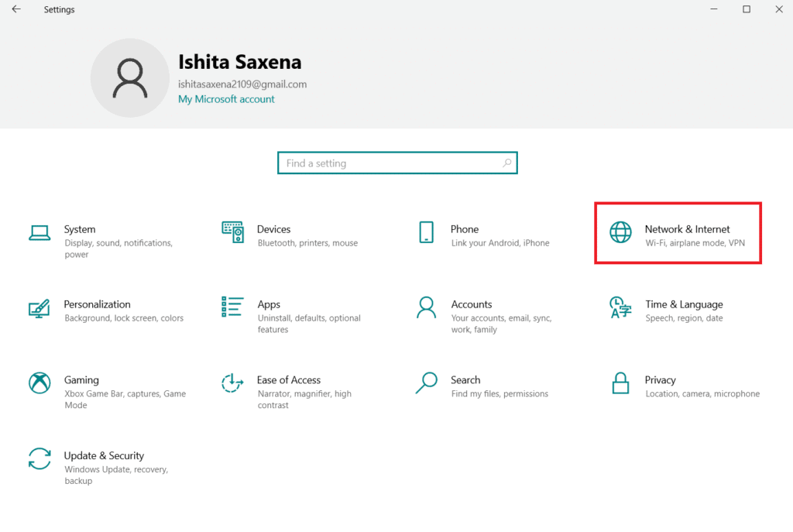The height and width of the screenshot is (532, 793).
Task: Click the Gaming Xbox icon
Action: [39, 383]
